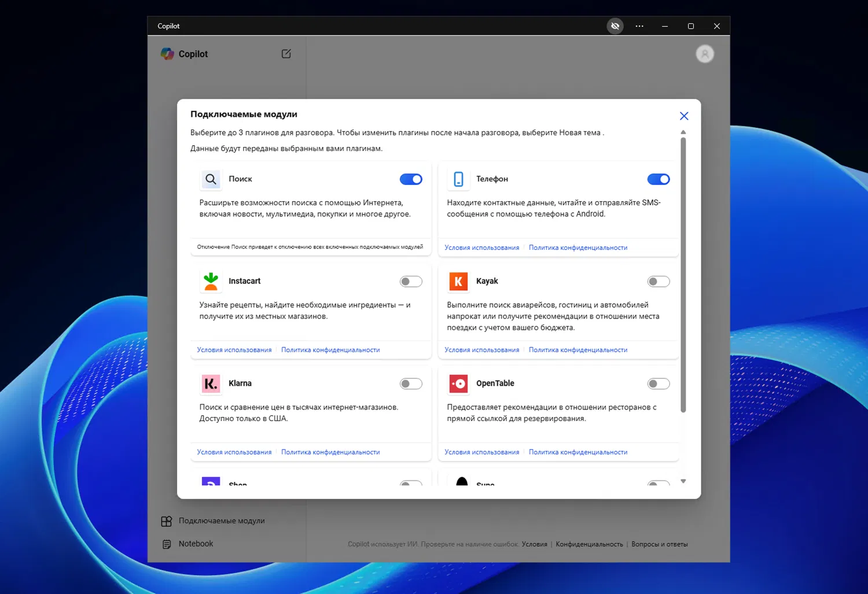Click the OpenTable red icon
This screenshot has width=868, height=594.
458,383
